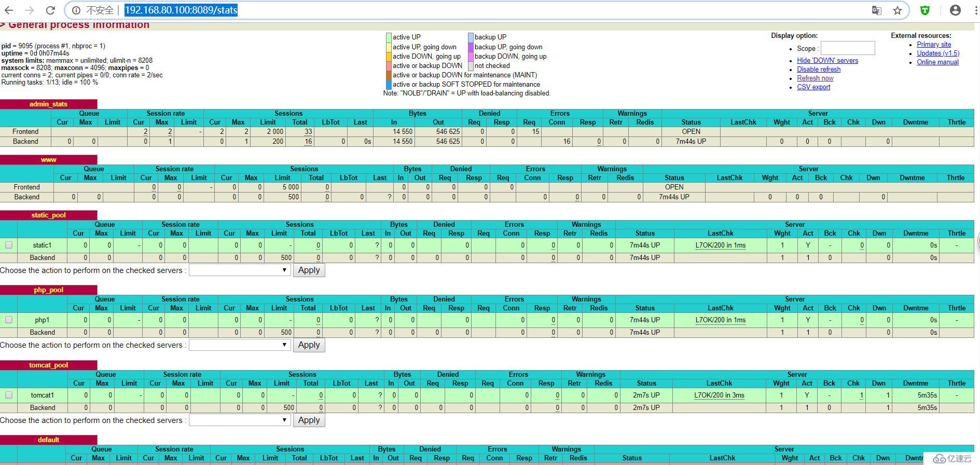
Task: Tick the php1 server checkbox
Action: pos(9,320)
